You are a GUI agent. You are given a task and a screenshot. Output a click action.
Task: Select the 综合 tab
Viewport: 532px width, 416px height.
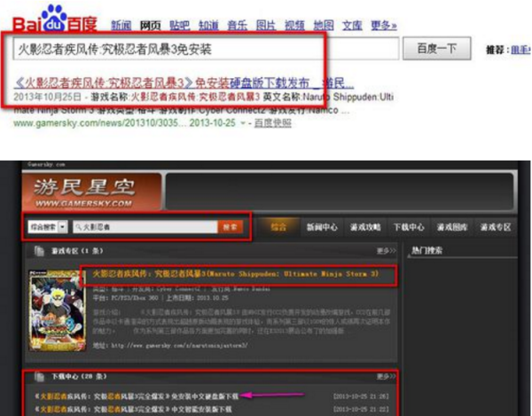coord(279,227)
